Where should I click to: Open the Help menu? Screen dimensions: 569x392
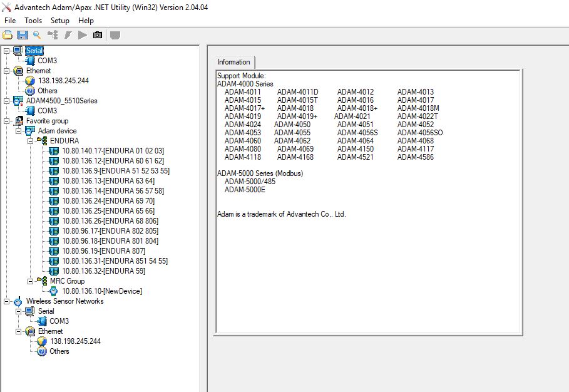86,20
